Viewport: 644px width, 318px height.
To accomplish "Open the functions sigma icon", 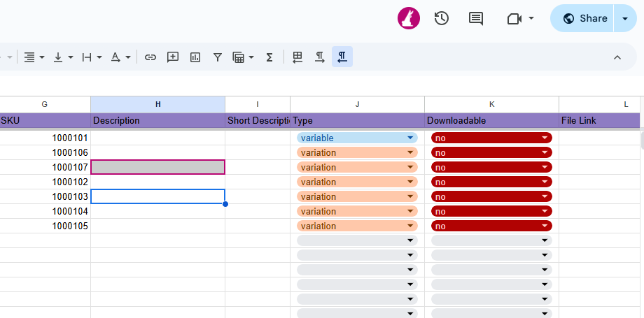I will click(x=269, y=57).
